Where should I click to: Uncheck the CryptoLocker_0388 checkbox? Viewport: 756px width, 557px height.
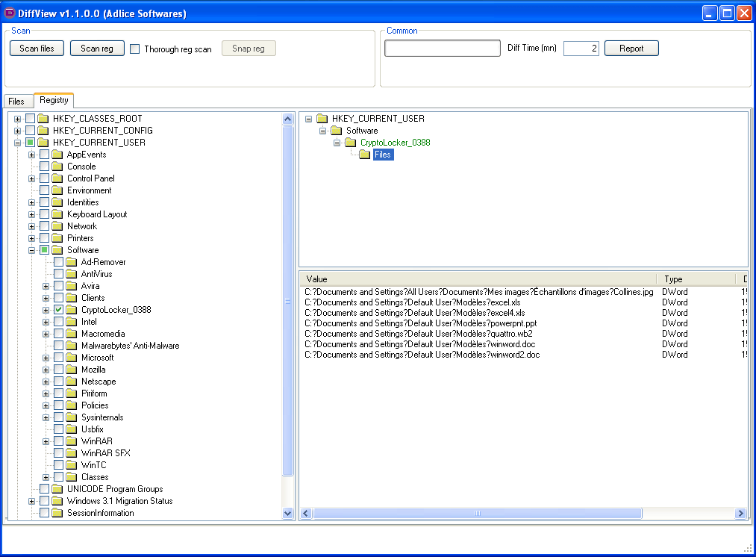[x=58, y=310]
